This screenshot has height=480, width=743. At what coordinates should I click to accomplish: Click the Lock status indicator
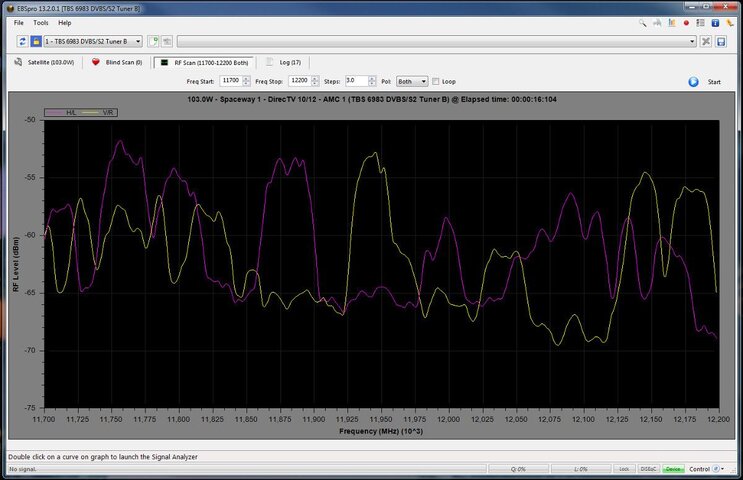point(624,468)
